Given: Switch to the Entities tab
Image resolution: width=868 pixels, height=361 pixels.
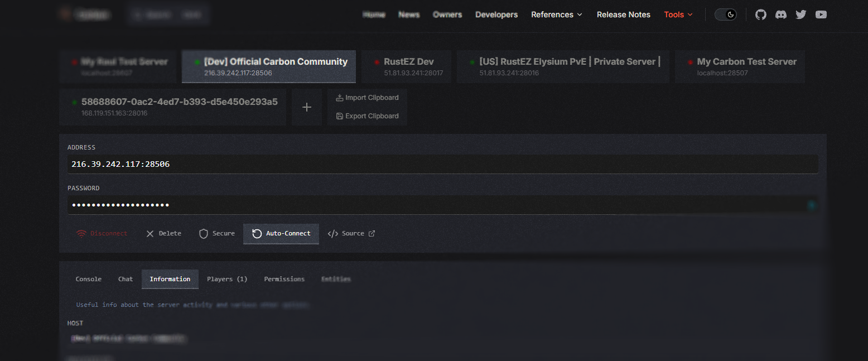Looking at the screenshot, I should pos(336,279).
